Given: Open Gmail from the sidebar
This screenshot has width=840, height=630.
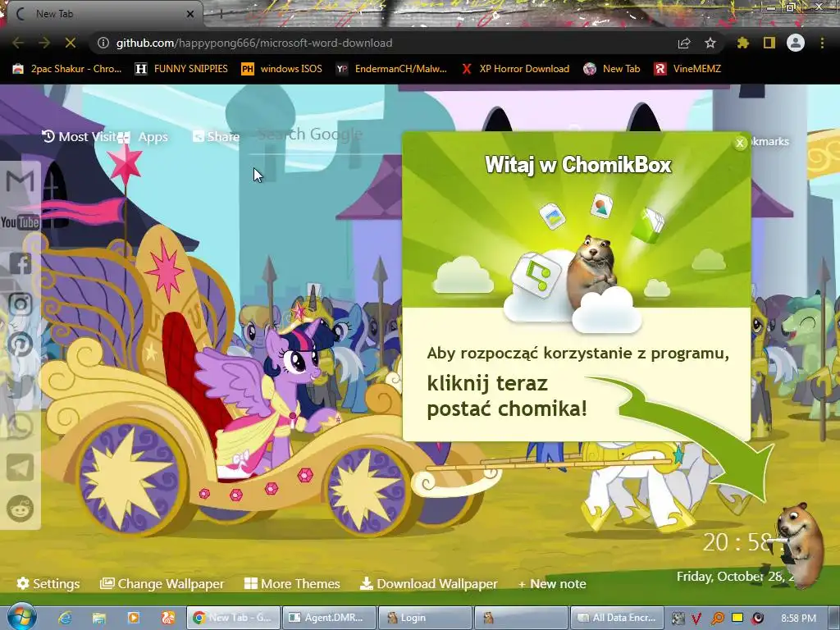Looking at the screenshot, I should click(x=21, y=181).
